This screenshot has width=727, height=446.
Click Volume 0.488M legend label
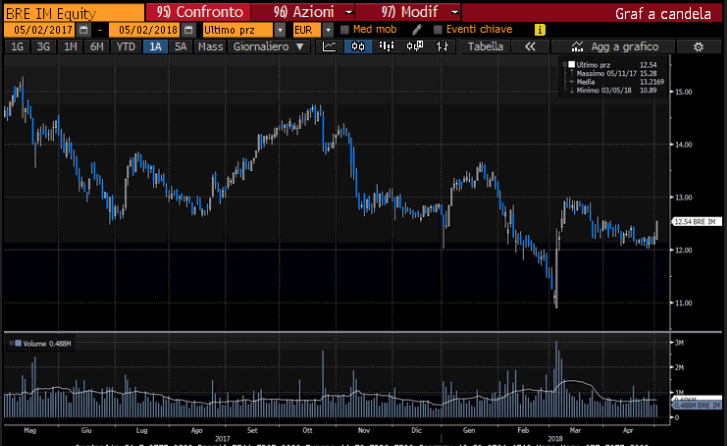pyautogui.click(x=47, y=344)
